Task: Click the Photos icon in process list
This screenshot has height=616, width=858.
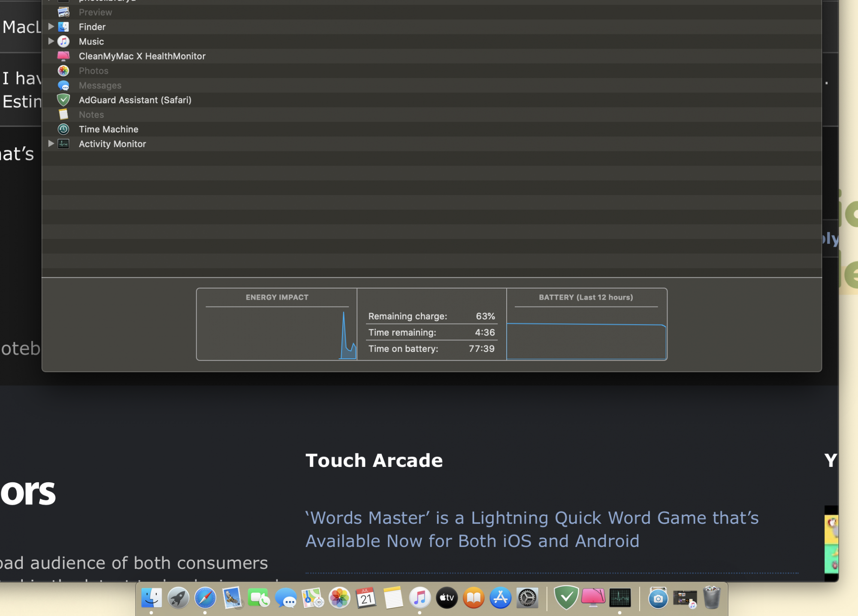Action: (63, 71)
